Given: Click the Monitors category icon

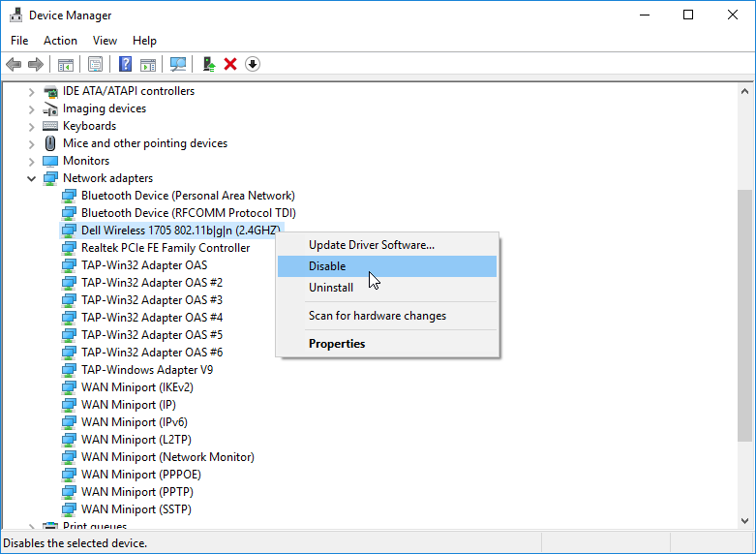Looking at the screenshot, I should click(x=50, y=161).
